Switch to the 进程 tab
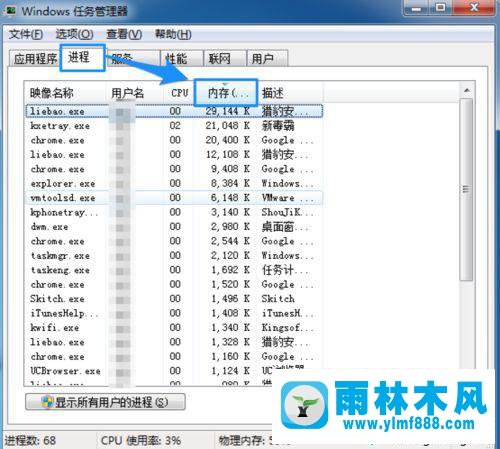Screen dimensions: 500x449 click(x=82, y=57)
